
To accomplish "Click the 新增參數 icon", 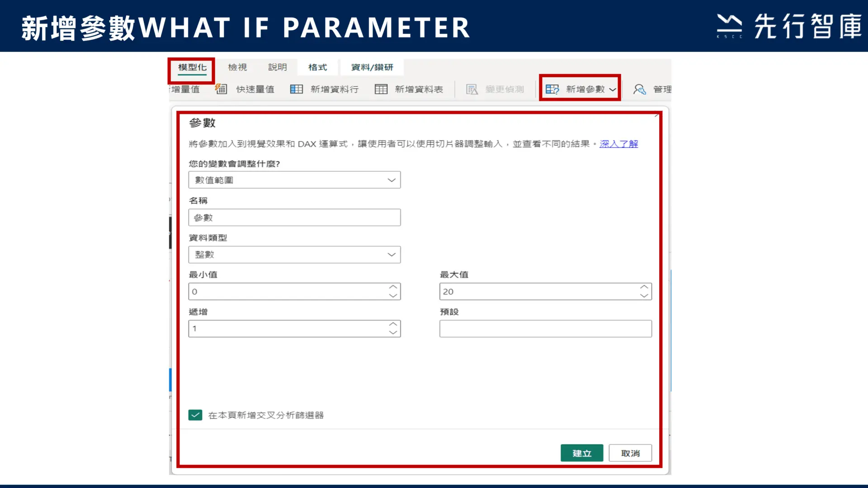I will 552,89.
